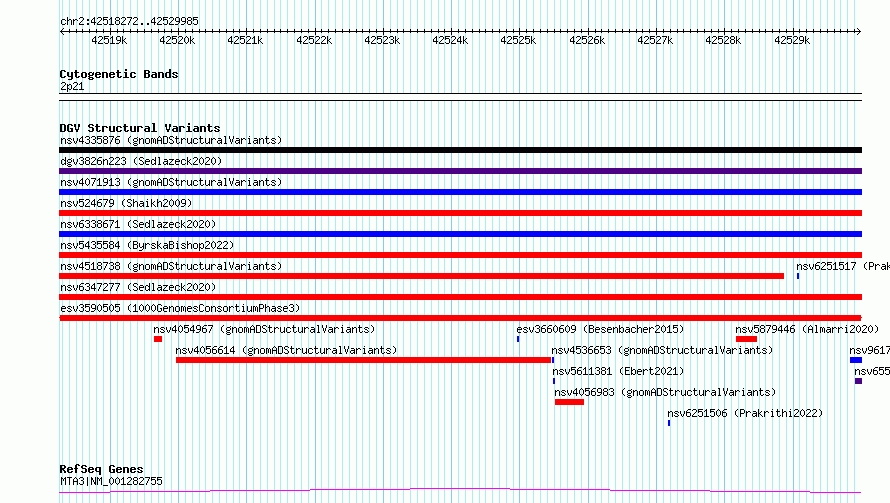Viewport: 890px width, 503px height.
Task: Open nsv4536653 (gnomADStructuralVariants) label
Action: tap(662, 350)
